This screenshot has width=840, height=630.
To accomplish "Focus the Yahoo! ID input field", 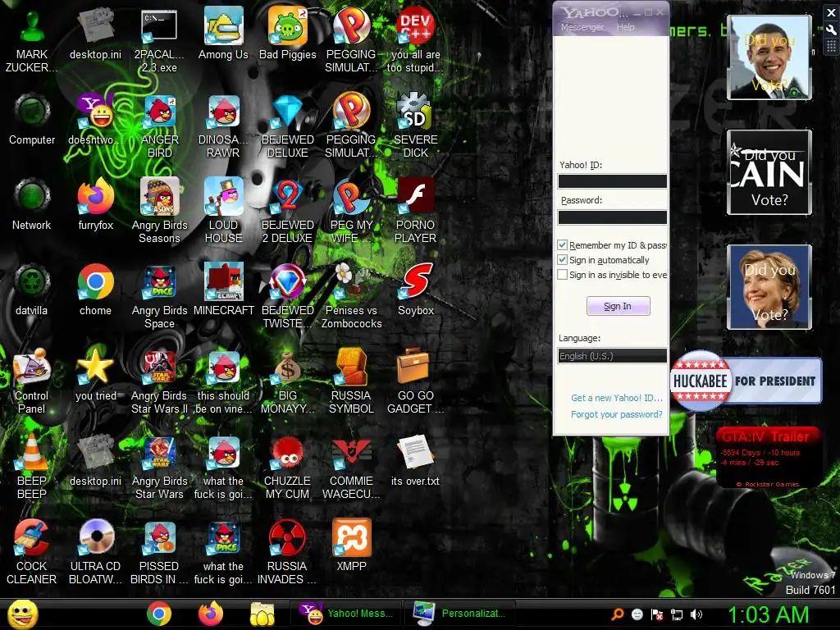I will coord(612,181).
